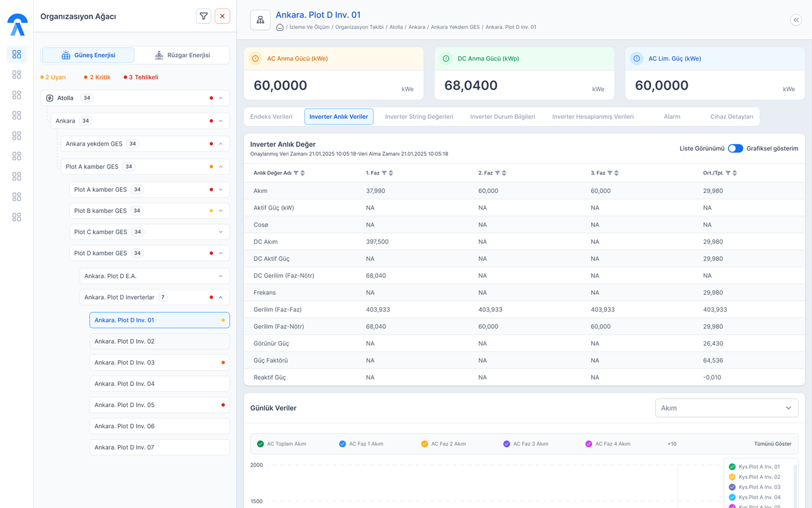Click the organization hierarchy icon beside title
812x508 pixels.
pos(260,20)
